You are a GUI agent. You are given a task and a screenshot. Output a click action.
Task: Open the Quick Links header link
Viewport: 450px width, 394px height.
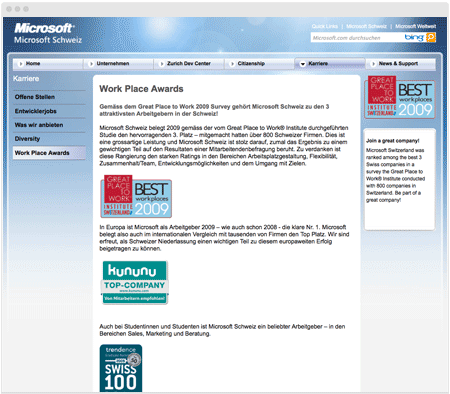[x=325, y=26]
